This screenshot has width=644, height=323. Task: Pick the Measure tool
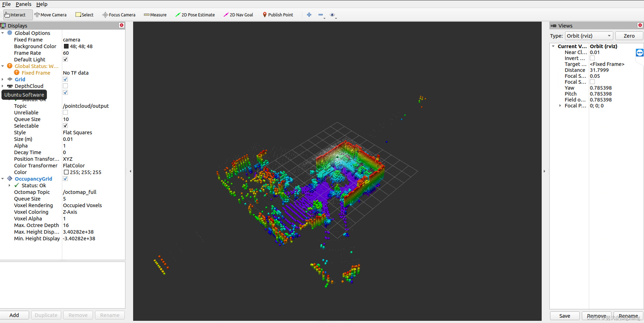[x=155, y=15]
